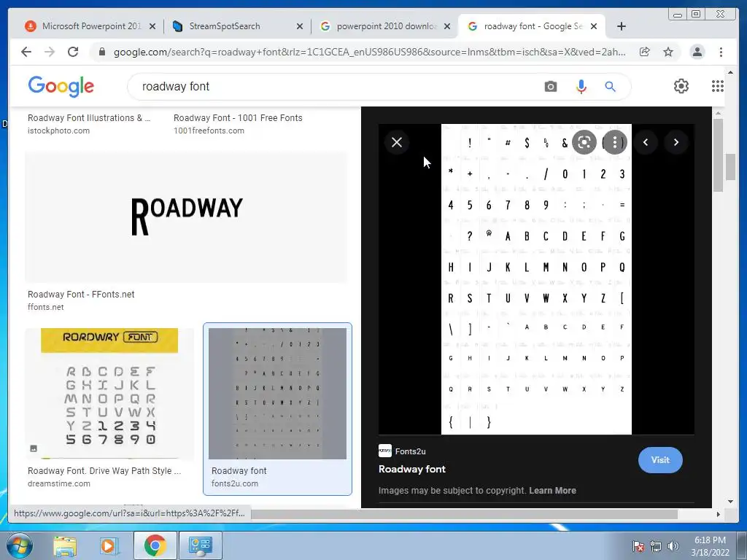Image resolution: width=747 pixels, height=560 pixels.
Task: Show the next image in preview
Action: pos(676,142)
